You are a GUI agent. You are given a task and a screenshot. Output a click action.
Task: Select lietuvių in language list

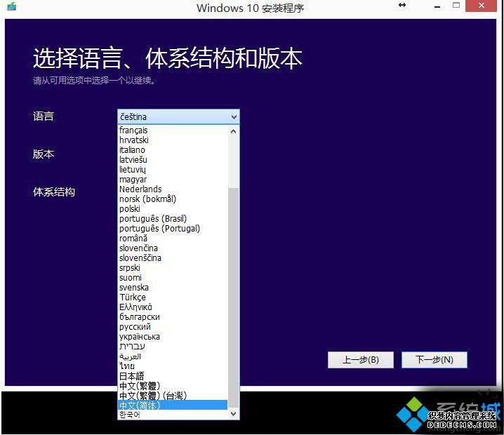[x=173, y=170]
